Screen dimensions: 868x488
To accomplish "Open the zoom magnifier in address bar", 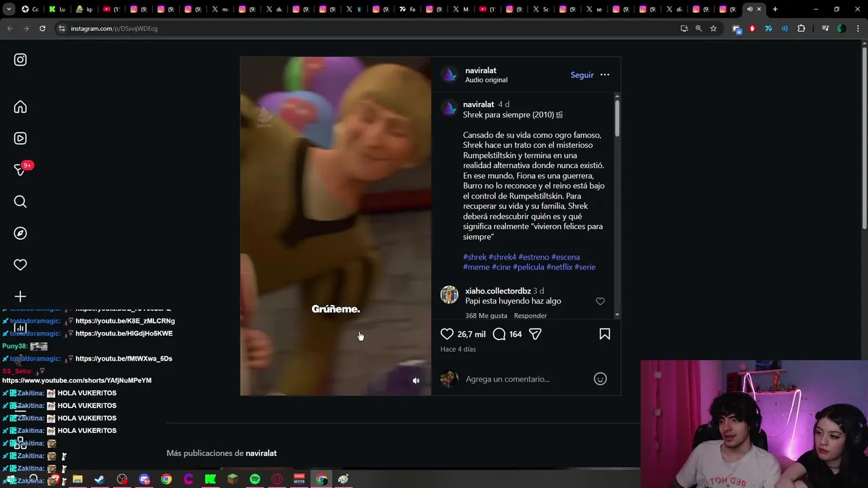I will coord(698,28).
